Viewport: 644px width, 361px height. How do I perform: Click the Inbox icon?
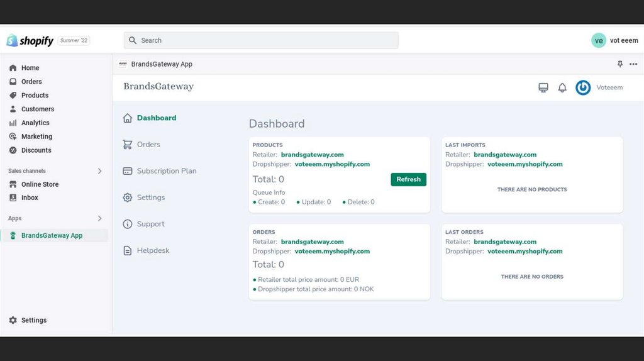pos(13,197)
